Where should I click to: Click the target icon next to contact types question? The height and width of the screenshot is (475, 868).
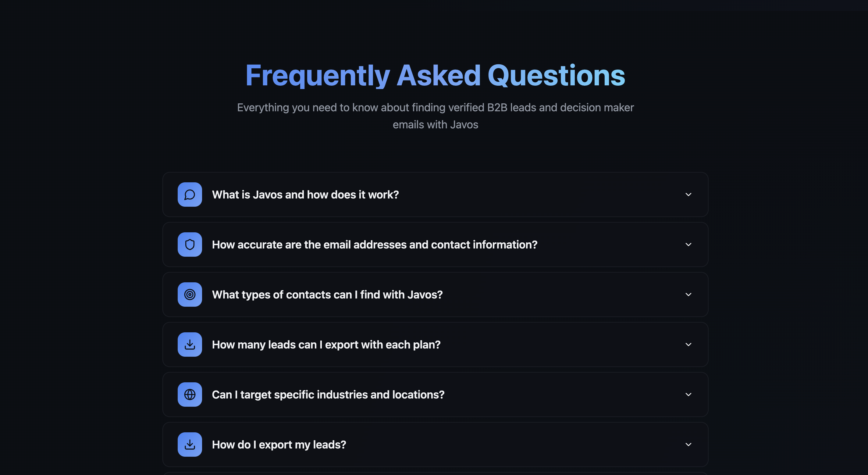pos(190,294)
